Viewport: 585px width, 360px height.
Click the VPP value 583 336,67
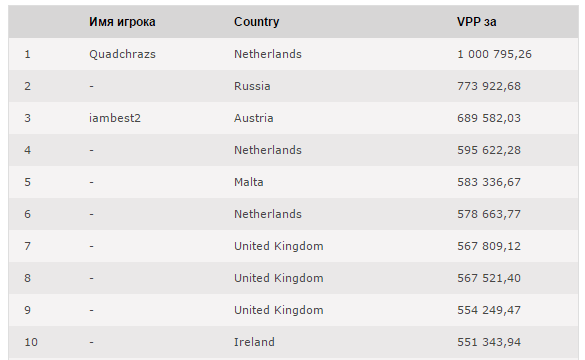pyautogui.click(x=489, y=182)
